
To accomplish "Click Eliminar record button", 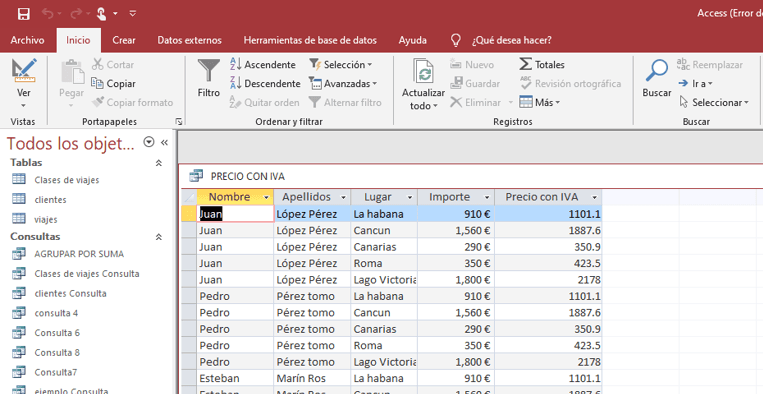I will click(x=476, y=102).
